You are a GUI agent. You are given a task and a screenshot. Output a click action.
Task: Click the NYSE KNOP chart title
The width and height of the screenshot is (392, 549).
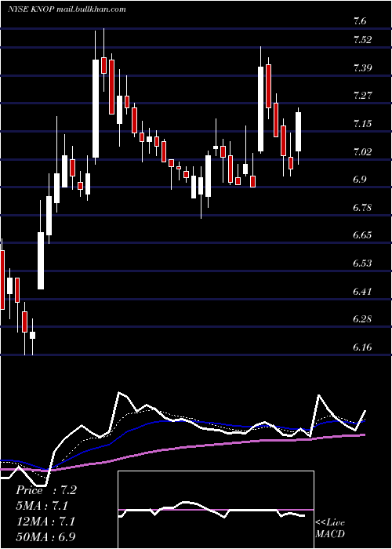point(67,9)
